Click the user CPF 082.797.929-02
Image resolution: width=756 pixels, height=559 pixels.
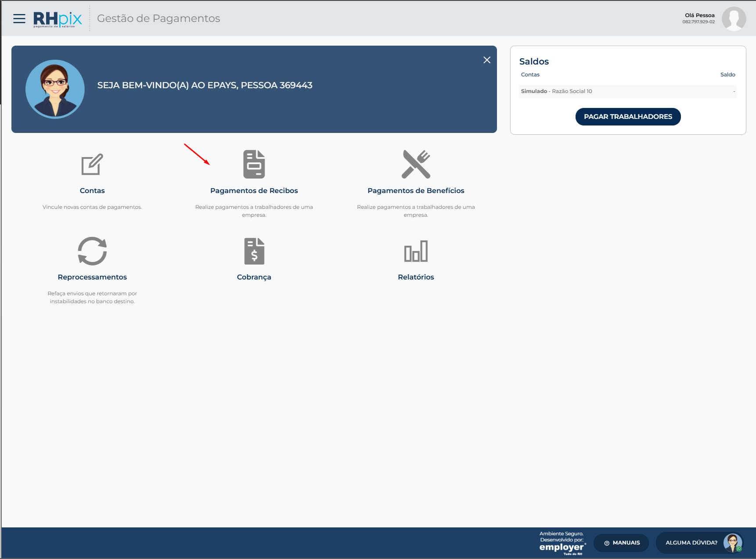pos(698,22)
